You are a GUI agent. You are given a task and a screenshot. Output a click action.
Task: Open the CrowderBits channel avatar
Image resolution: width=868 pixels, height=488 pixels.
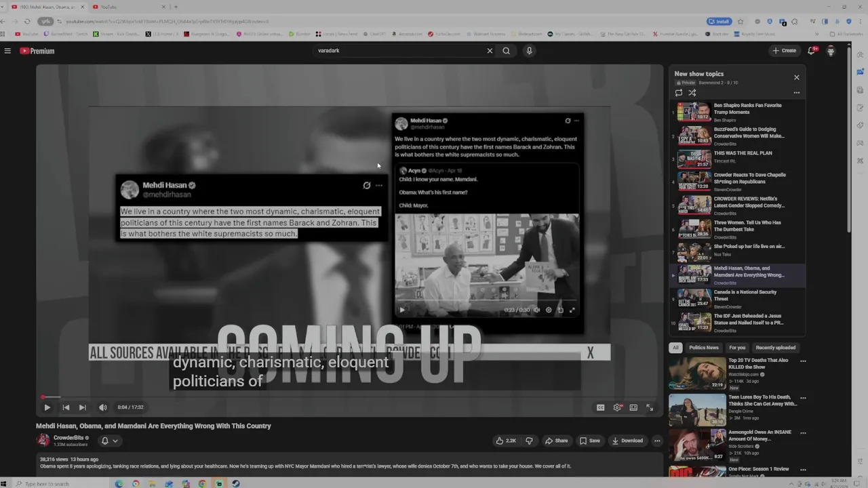click(x=43, y=441)
